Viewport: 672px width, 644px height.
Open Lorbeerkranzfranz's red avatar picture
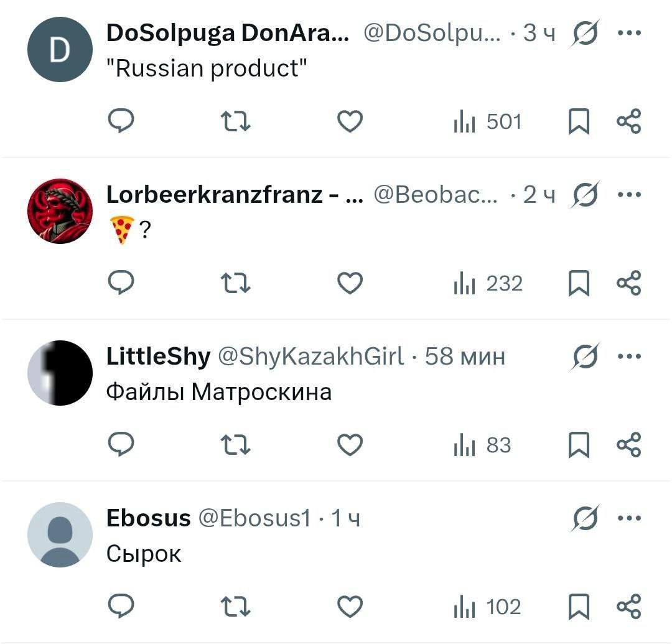click(60, 211)
